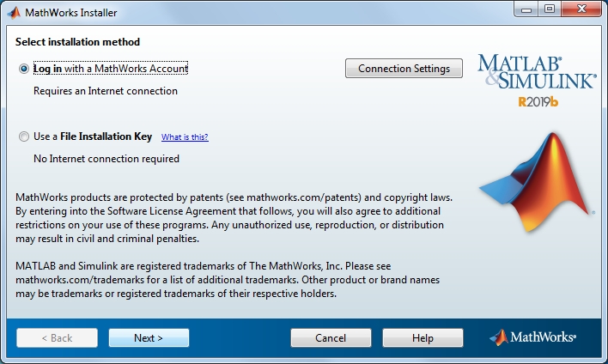
Task: Click the File Installation Key label text
Action: pos(106,136)
